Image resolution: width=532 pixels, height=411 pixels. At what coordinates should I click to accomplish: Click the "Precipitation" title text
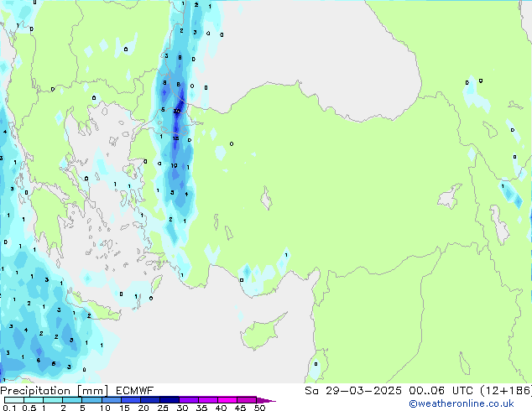[35, 391]
